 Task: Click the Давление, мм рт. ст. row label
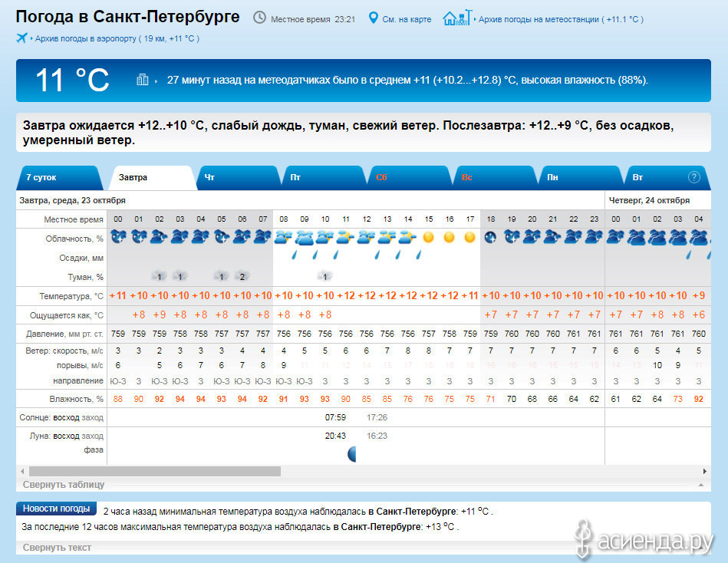64,334
